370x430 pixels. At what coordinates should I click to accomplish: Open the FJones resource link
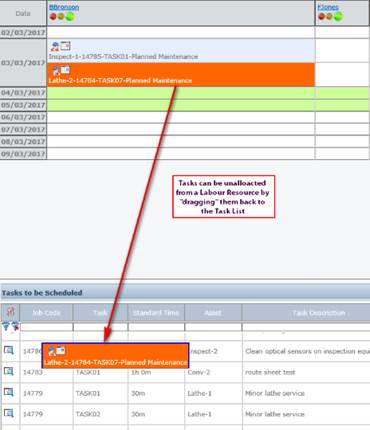point(328,7)
